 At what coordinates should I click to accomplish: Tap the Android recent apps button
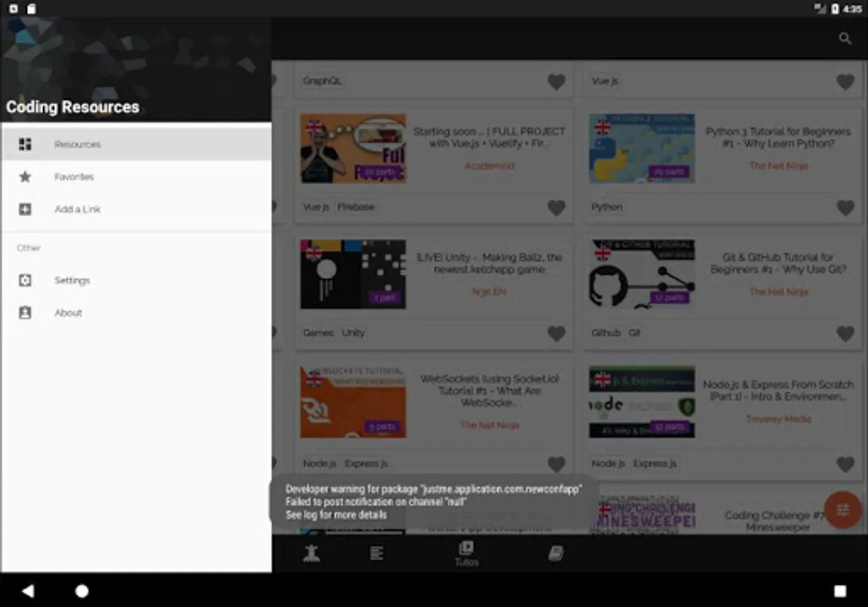[x=840, y=591]
